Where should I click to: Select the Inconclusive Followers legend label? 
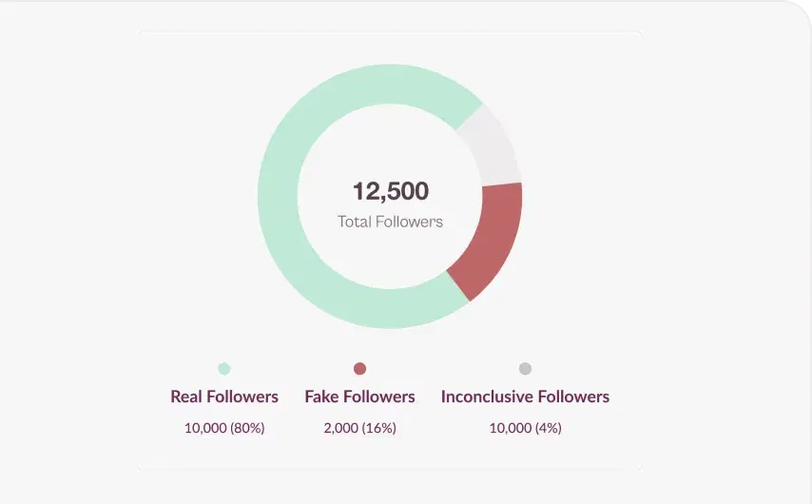point(525,397)
